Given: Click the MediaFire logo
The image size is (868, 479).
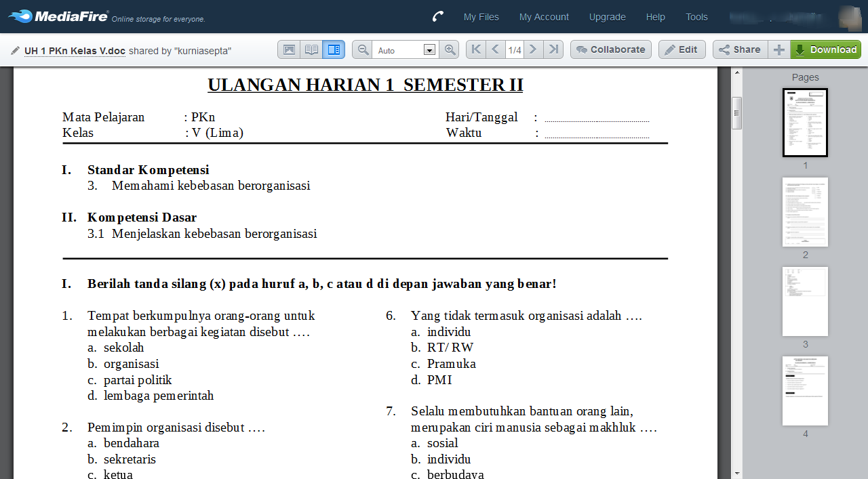Looking at the screenshot, I should click(58, 16).
